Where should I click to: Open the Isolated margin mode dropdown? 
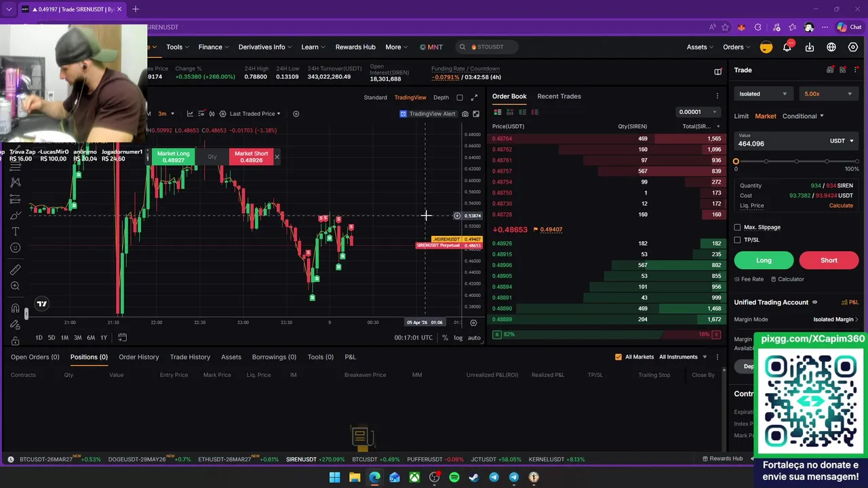[763, 94]
